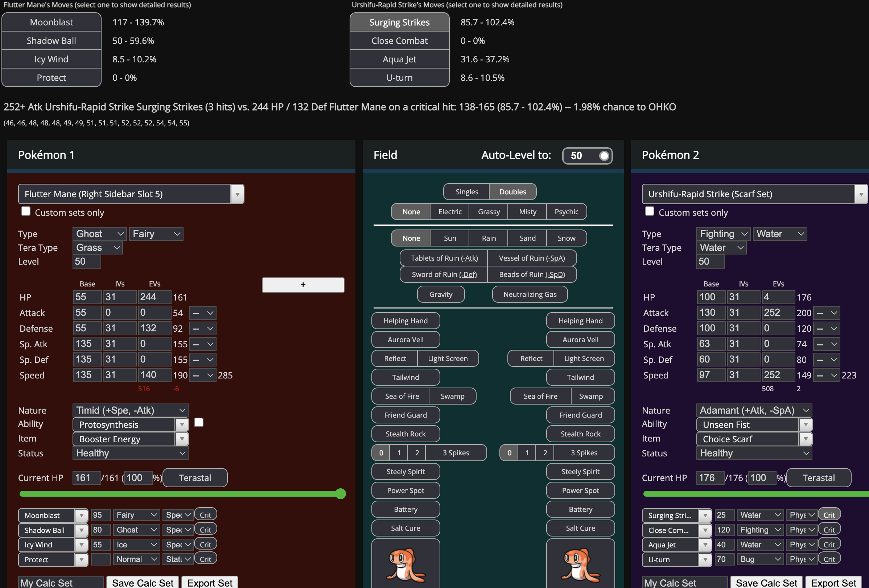
Task: Open Protosynthesis ability dropdown arrow
Action: point(182,425)
